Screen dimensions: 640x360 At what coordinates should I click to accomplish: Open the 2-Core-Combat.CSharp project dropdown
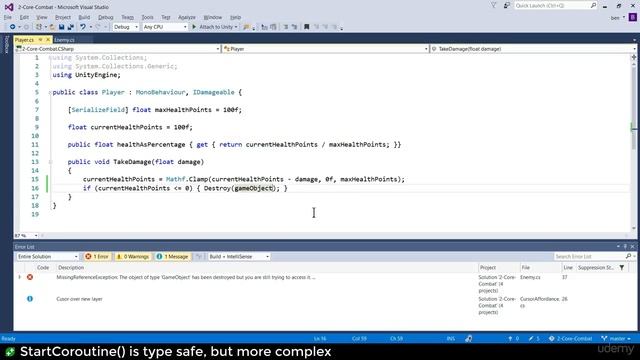[118, 49]
